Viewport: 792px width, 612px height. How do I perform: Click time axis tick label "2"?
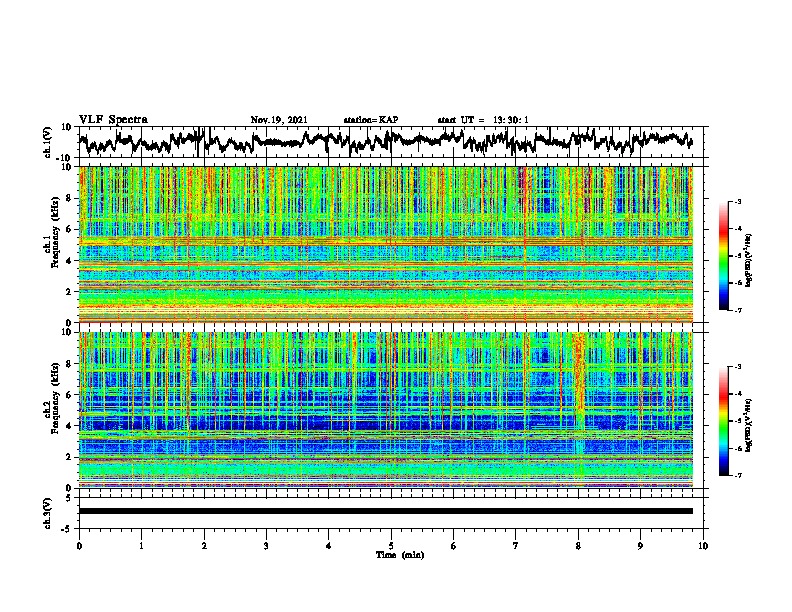pos(204,546)
